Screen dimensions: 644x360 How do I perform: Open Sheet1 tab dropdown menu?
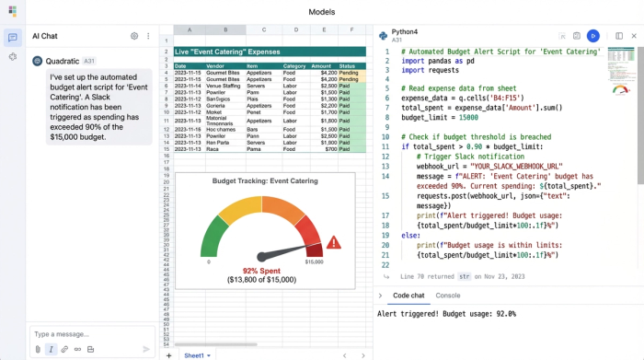(209, 356)
